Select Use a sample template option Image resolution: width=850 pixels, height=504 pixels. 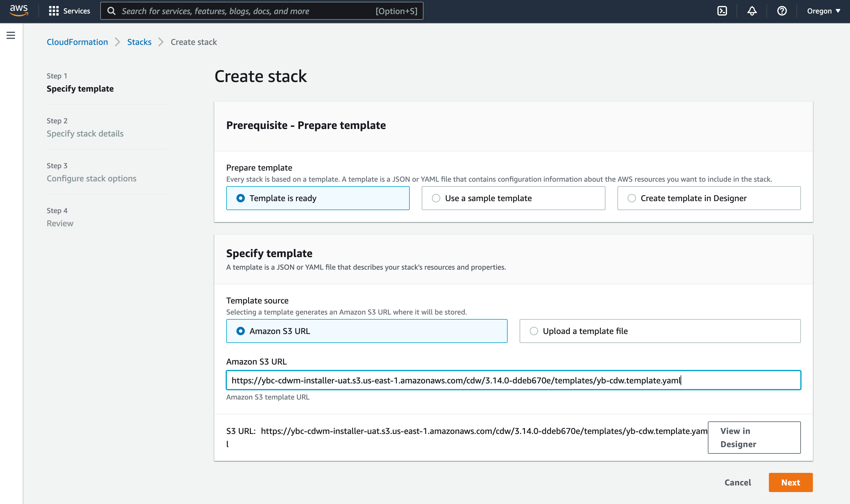coord(514,198)
